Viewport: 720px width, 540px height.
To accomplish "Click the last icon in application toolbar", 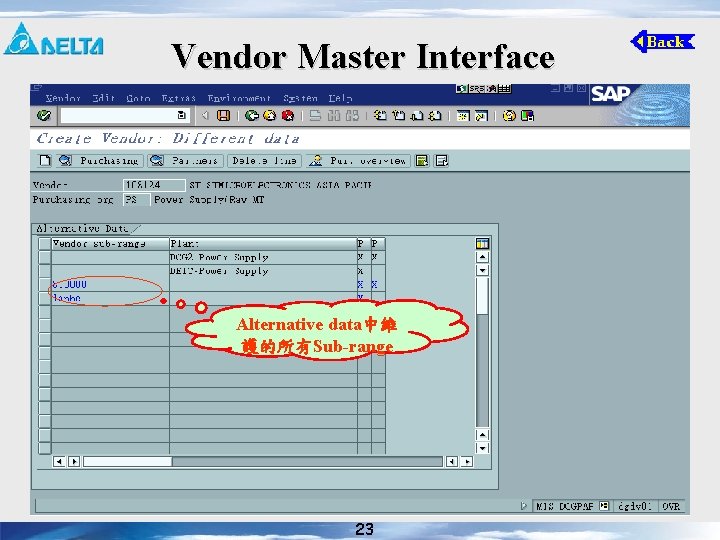I will [x=442, y=161].
